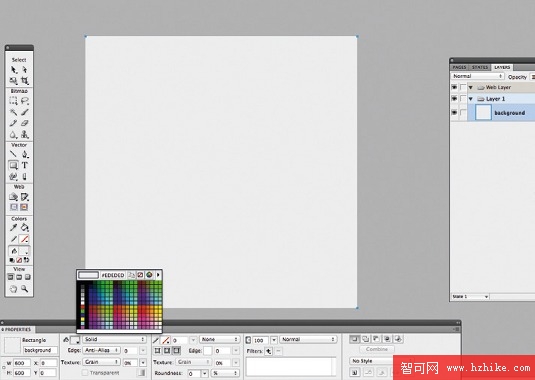The image size is (535, 380).
Task: Enable the Transparent checkbox
Action: tap(85, 373)
